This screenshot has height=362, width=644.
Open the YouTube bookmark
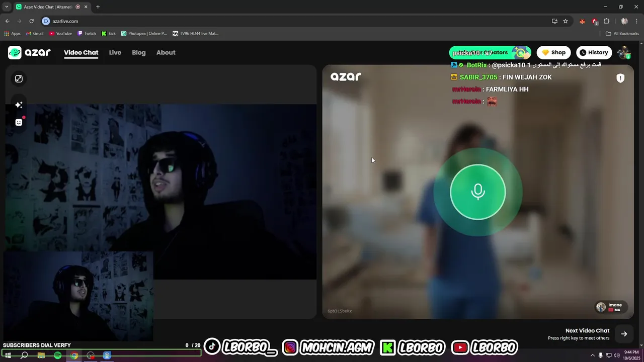coord(60,34)
